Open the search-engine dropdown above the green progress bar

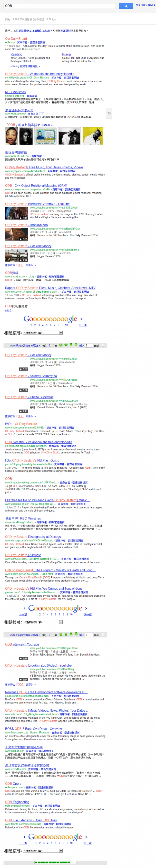coord(43,850)
